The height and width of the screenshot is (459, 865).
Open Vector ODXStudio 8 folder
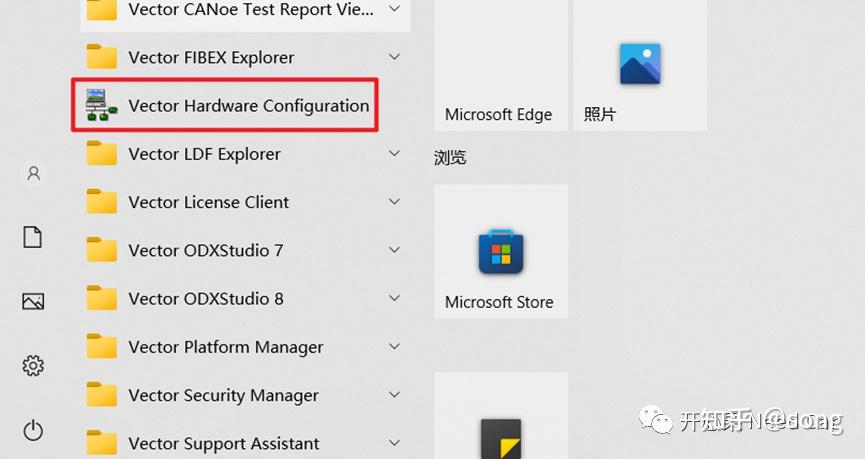click(205, 298)
